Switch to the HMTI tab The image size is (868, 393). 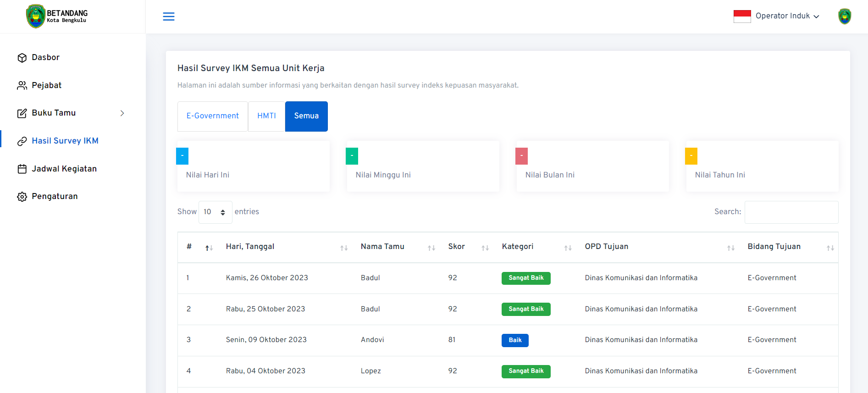pos(266,116)
